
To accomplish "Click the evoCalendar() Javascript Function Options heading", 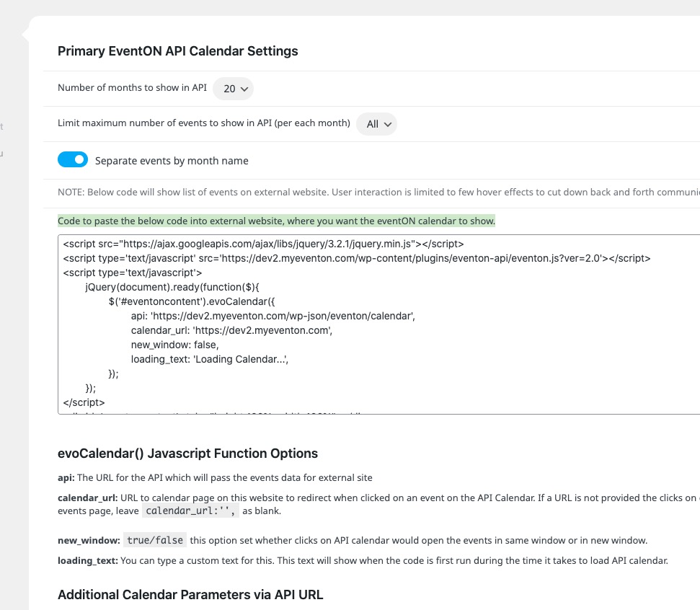I will pyautogui.click(x=187, y=454).
